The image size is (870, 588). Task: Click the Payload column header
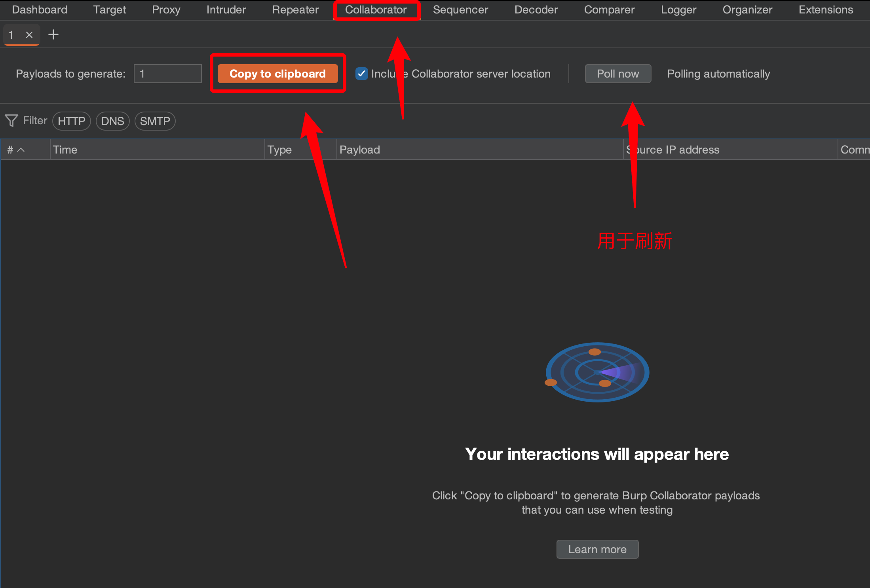coord(479,150)
